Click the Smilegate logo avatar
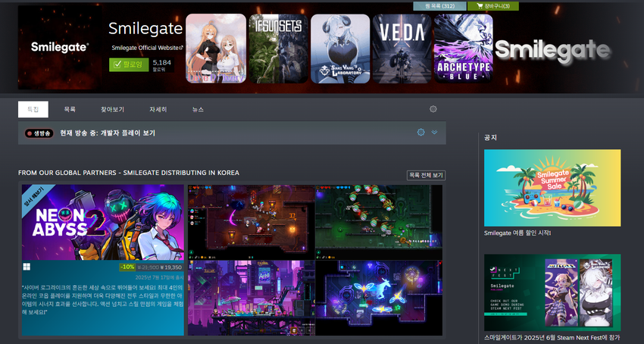Viewport: 644px width, 344px height. click(x=60, y=47)
